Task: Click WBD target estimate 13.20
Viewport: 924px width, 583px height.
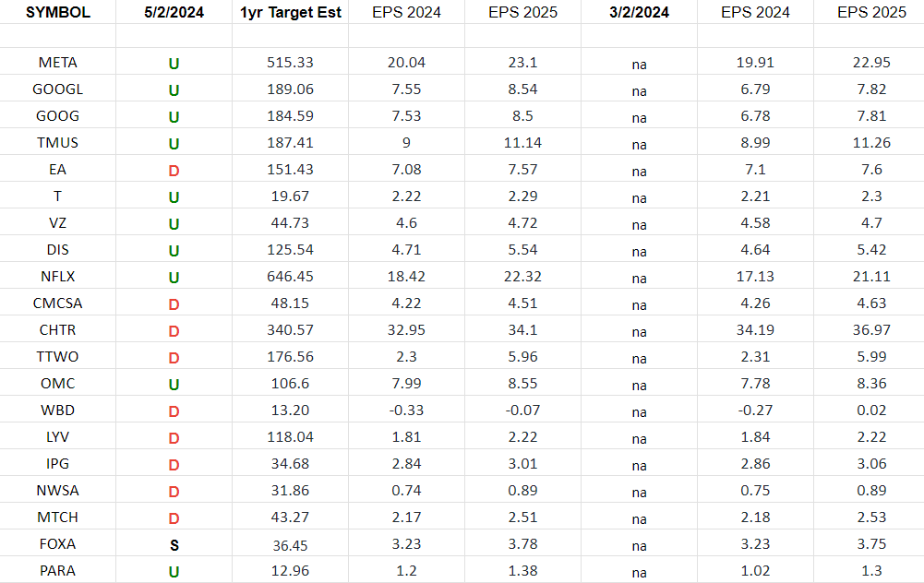Action: click(290, 410)
